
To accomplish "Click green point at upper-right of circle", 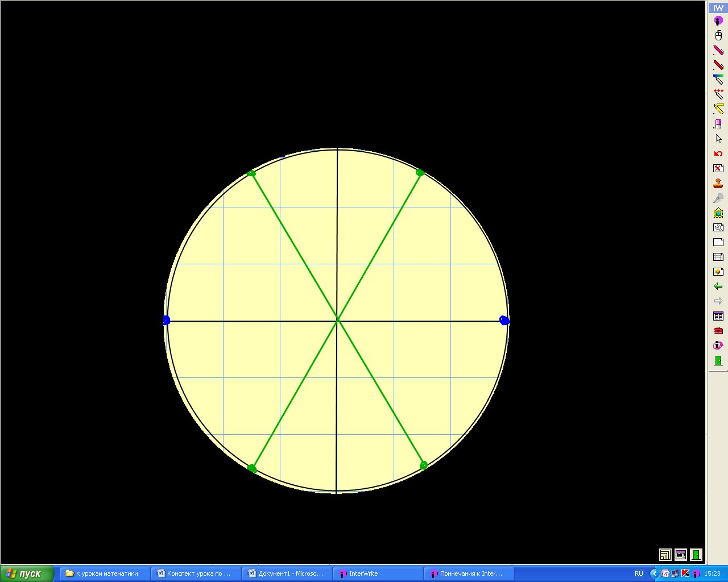I will (420, 172).
